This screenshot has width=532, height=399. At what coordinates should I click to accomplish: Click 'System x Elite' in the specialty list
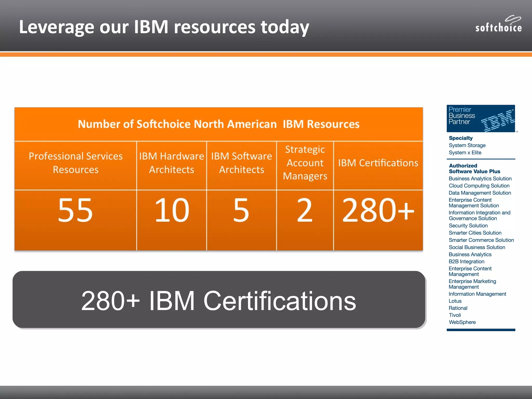click(465, 153)
